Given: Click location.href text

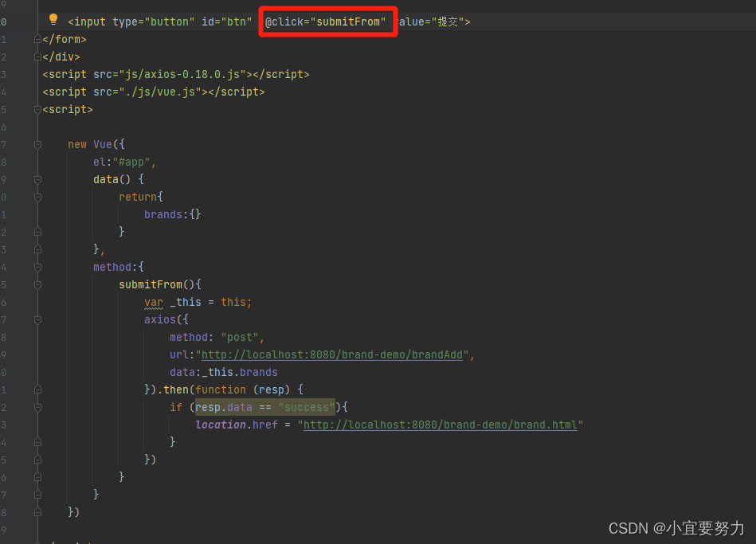Looking at the screenshot, I should (237, 425).
